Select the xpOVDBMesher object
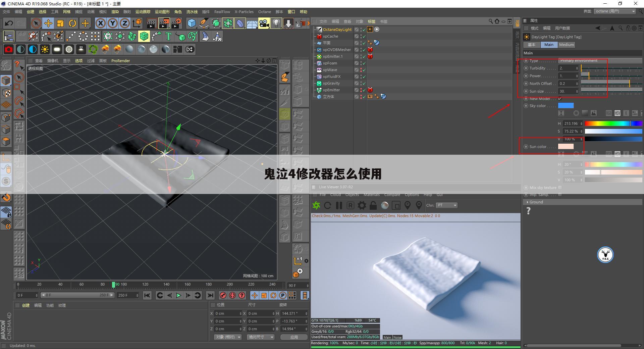644x349 pixels. click(337, 50)
